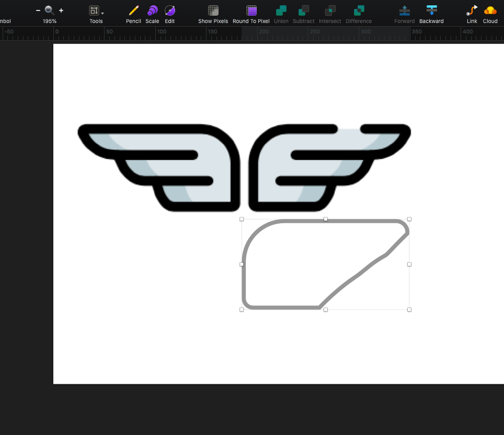Click the zoom out minus button
The width and height of the screenshot is (504, 435).
[x=38, y=10]
